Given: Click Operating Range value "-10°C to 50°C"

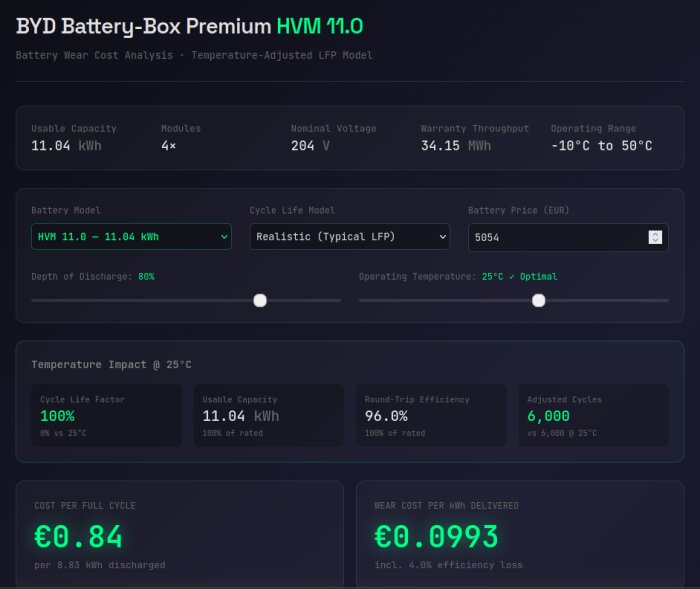Looking at the screenshot, I should click(x=601, y=146).
